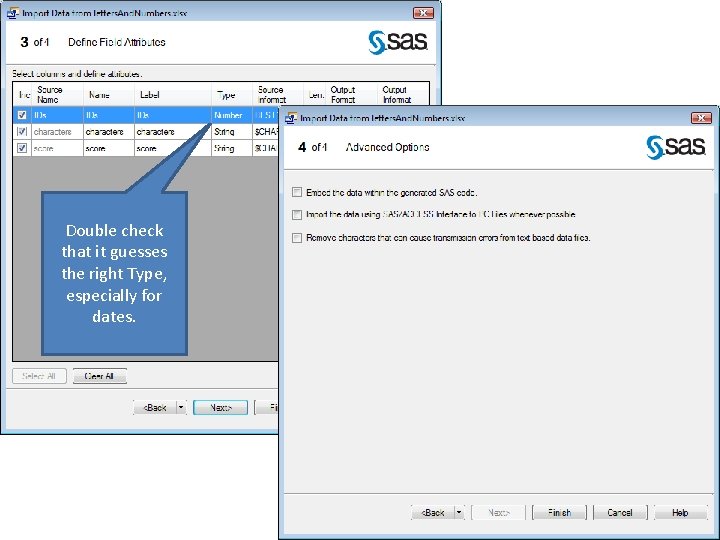
Task: Enable embedding data within generated SAS code
Action: (x=297, y=192)
